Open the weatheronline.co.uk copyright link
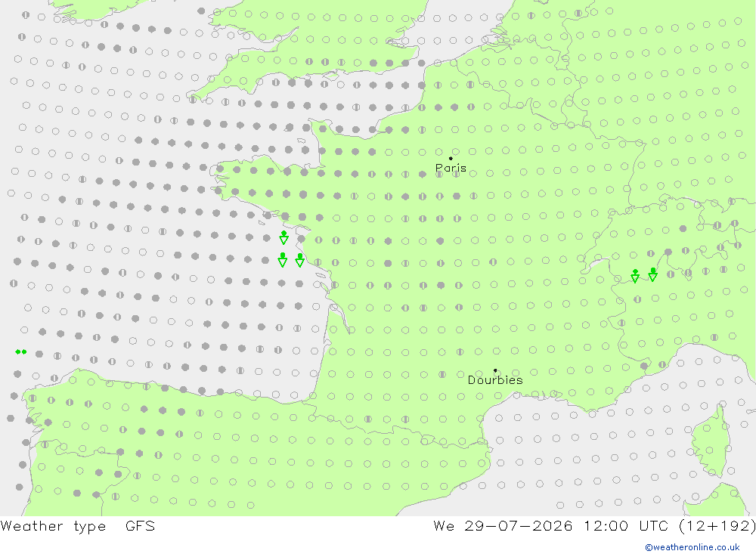The height and width of the screenshot is (554, 756). (692, 547)
